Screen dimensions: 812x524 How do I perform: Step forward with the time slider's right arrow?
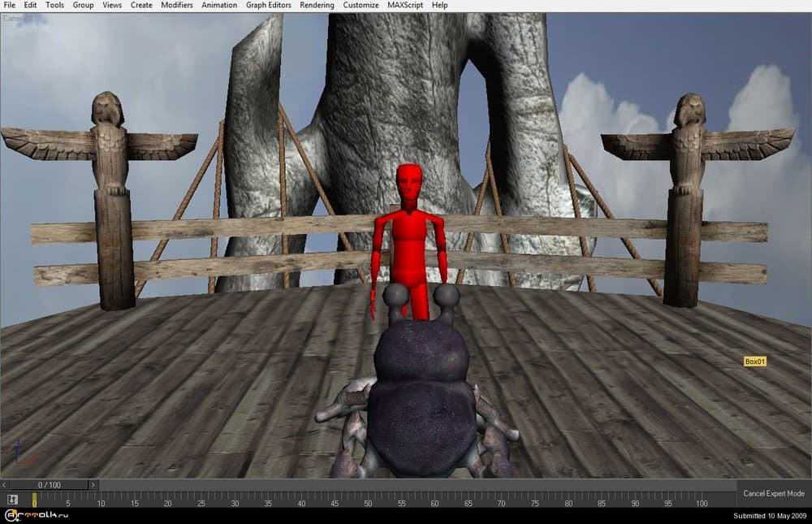[93, 485]
